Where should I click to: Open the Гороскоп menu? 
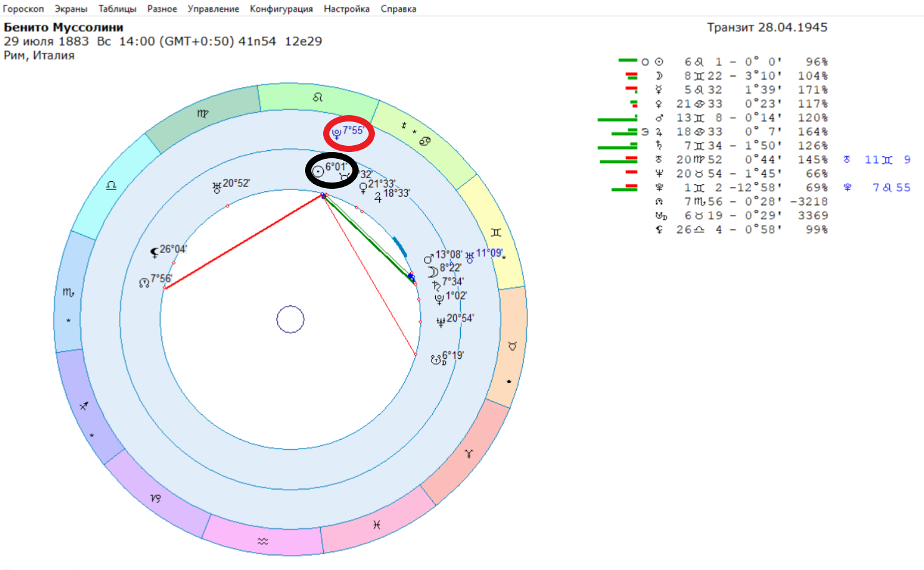point(23,9)
